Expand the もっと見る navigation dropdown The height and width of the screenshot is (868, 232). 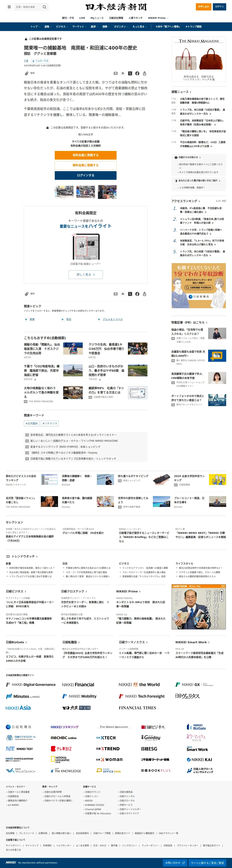[139, 27]
